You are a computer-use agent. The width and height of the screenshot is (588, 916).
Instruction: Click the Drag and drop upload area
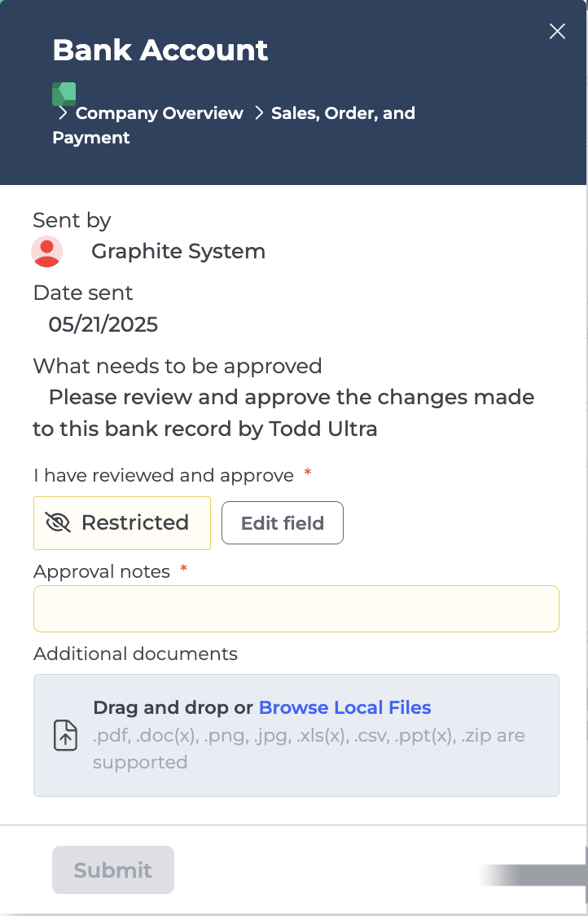pyautogui.click(x=296, y=735)
